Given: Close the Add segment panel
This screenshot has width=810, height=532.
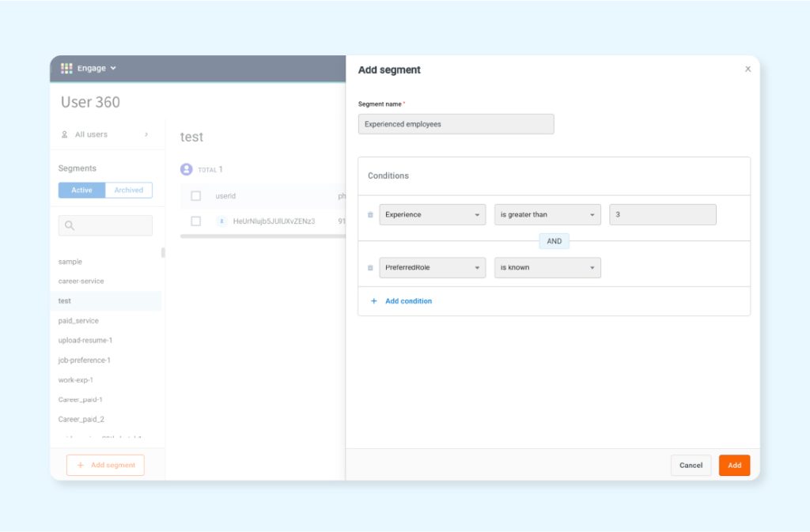Looking at the screenshot, I should [748, 69].
